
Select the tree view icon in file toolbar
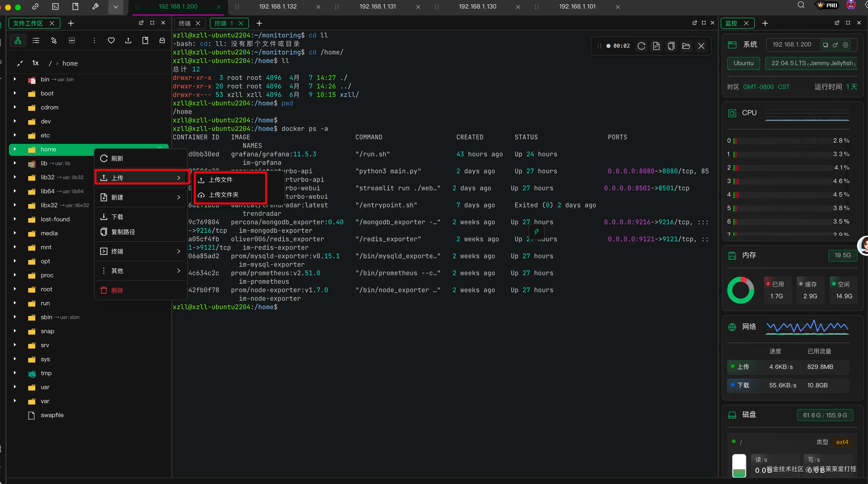coord(18,41)
